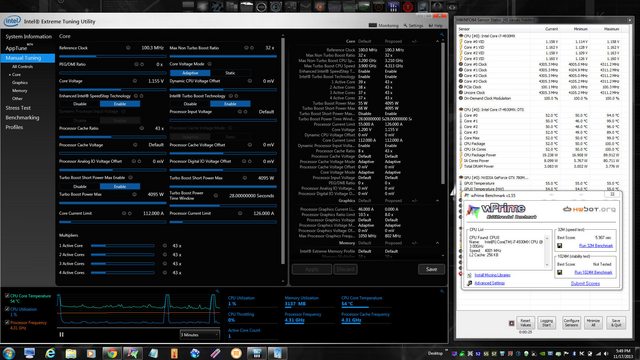Adjust the 1 Active Core multiplier slider
The image size is (640, 360).
123,246
